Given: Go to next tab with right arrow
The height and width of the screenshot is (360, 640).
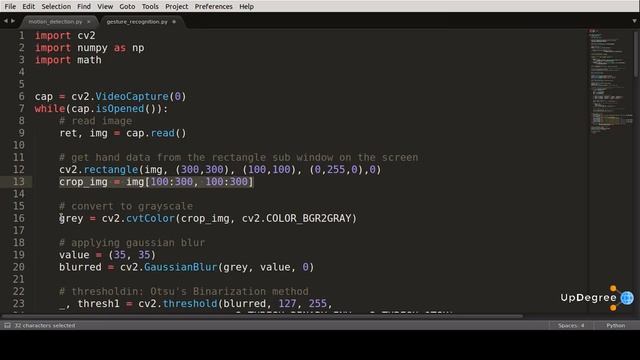Looking at the screenshot, I should pos(13,20).
